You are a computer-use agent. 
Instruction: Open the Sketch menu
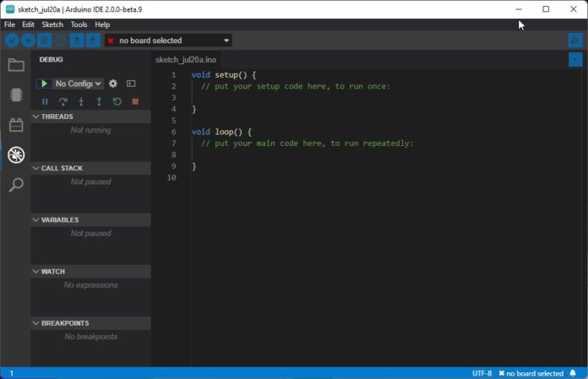52,24
